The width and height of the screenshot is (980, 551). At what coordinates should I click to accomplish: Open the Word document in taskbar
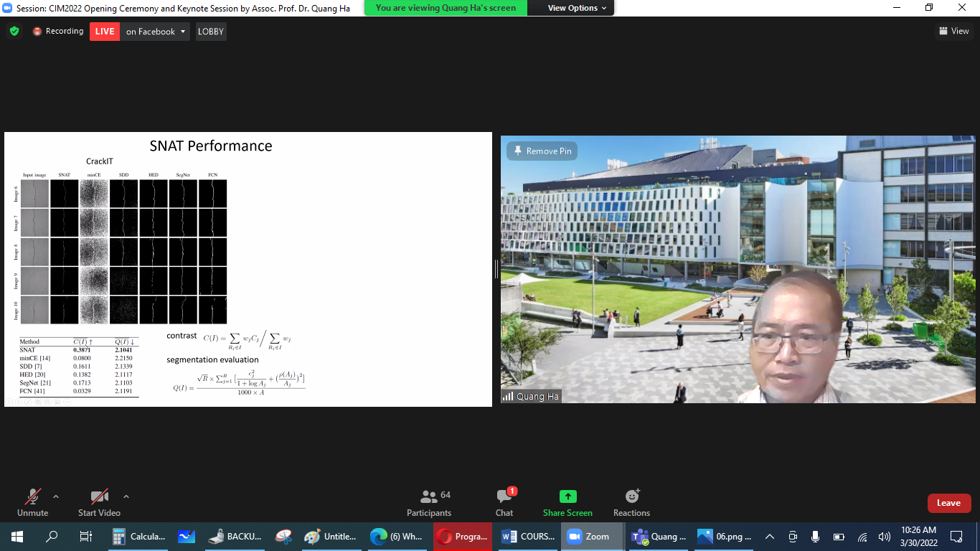[x=529, y=537]
